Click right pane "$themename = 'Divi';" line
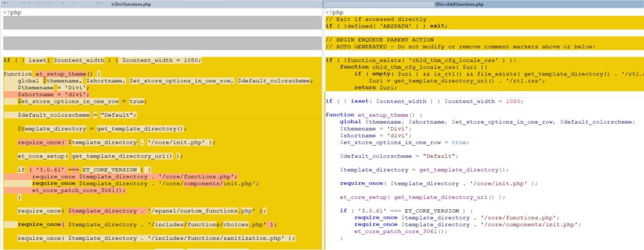This screenshot has height=250, width=644. (x=376, y=129)
